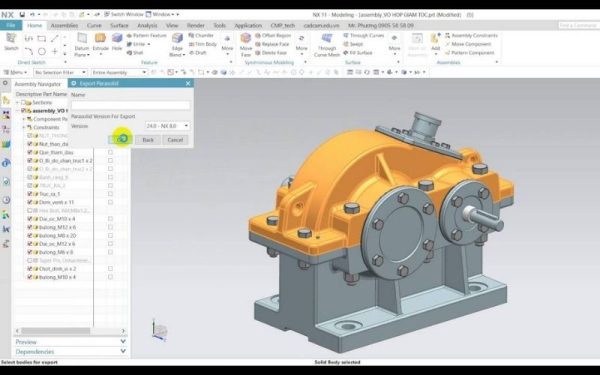The width and height of the screenshot is (600, 375).
Task: Open the Entire Assembly scope dropdown
Action: [x=119, y=72]
